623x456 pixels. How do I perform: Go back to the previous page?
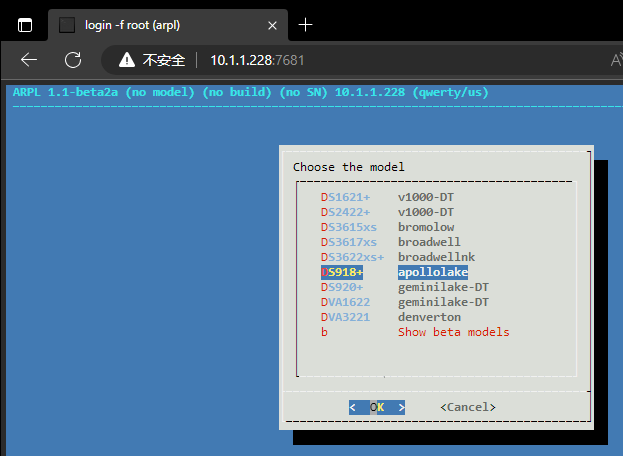[x=29, y=60]
